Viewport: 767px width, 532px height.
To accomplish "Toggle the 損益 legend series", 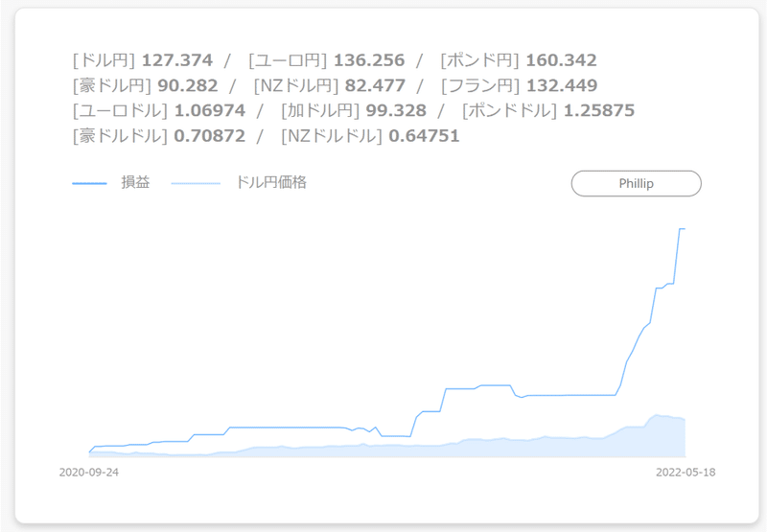I will (111, 183).
